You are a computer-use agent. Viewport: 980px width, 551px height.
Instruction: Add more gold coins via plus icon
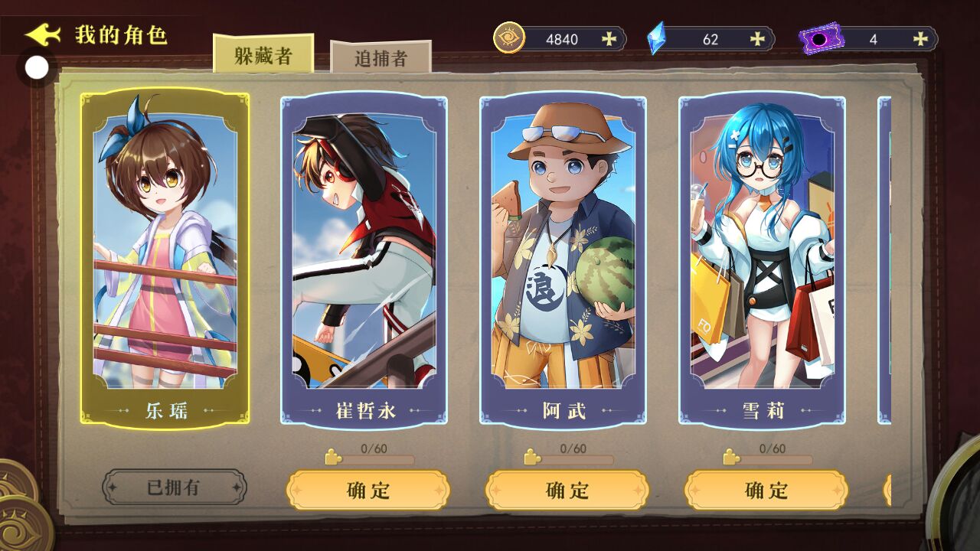pos(609,39)
